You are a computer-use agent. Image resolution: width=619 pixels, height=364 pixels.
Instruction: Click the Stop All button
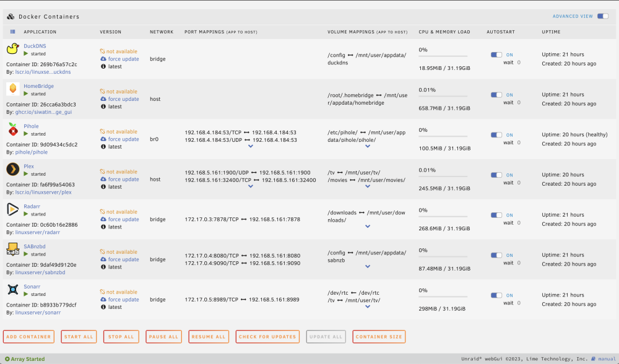(x=121, y=337)
